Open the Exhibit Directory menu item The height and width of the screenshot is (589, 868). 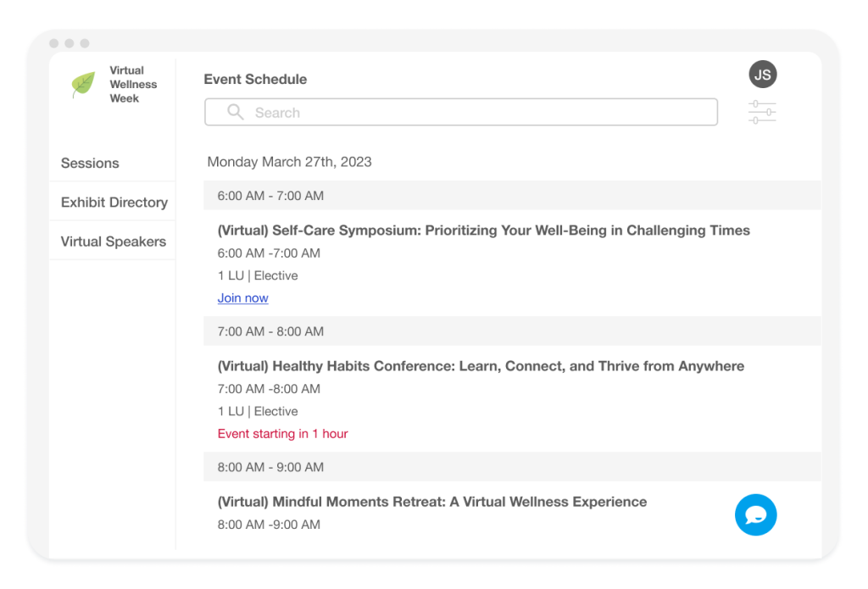pos(113,202)
